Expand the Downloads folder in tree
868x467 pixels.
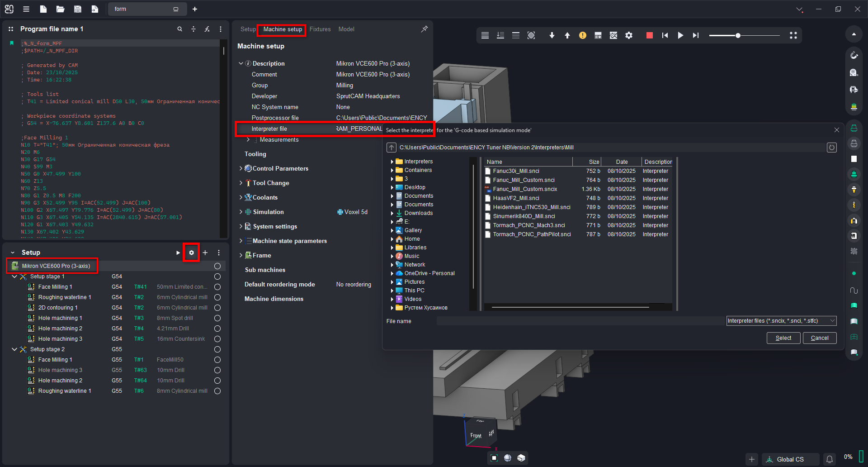pyautogui.click(x=392, y=213)
